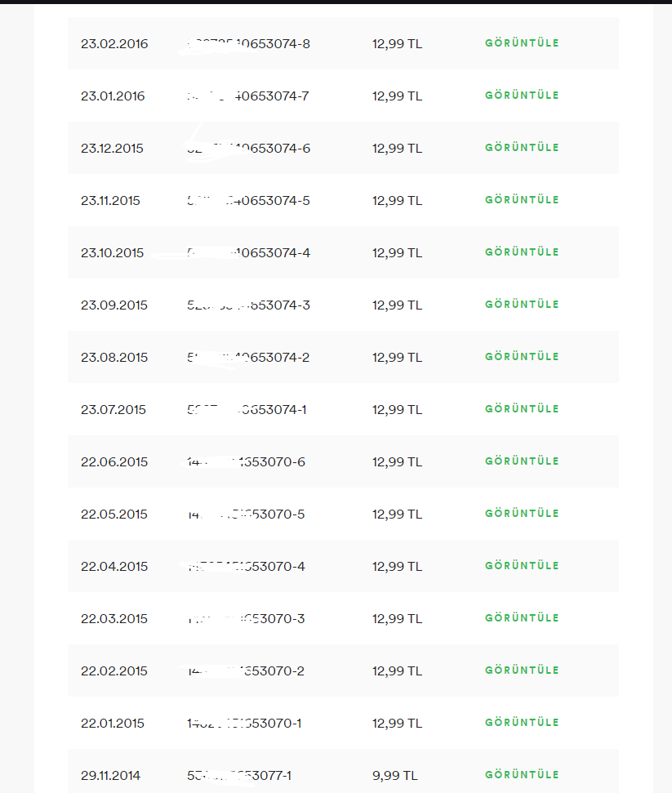672x793 pixels.
Task: Click the 29.11.2014 date cell
Action: point(111,776)
